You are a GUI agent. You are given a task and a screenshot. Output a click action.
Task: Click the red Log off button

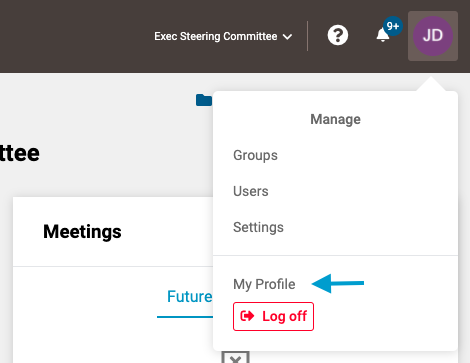[x=273, y=316]
